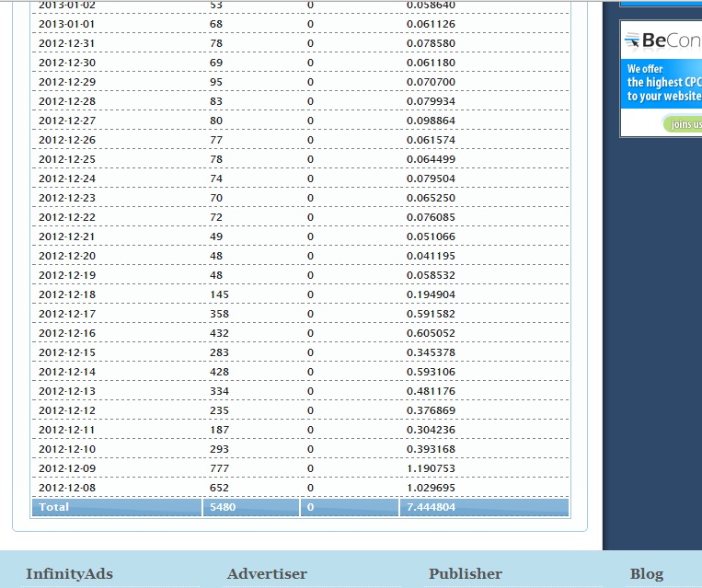Image resolution: width=702 pixels, height=588 pixels.
Task: Click the earnings value 1.029695
Action: (431, 488)
